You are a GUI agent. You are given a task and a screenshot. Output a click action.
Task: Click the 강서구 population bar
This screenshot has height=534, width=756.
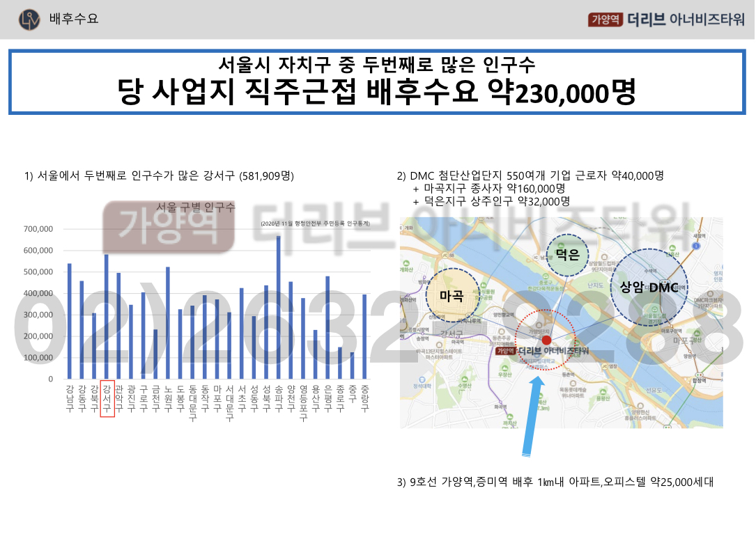point(107,317)
